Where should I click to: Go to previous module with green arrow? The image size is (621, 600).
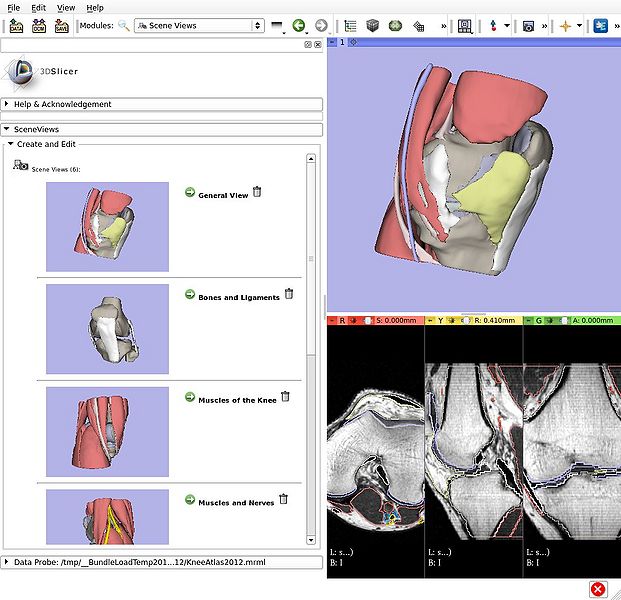coord(298,26)
